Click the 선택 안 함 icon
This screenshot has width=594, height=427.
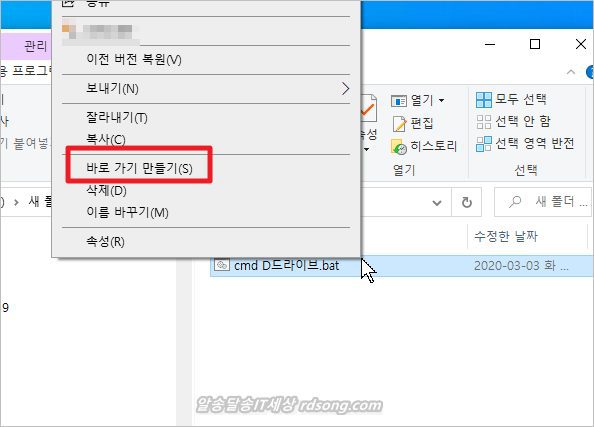484,122
